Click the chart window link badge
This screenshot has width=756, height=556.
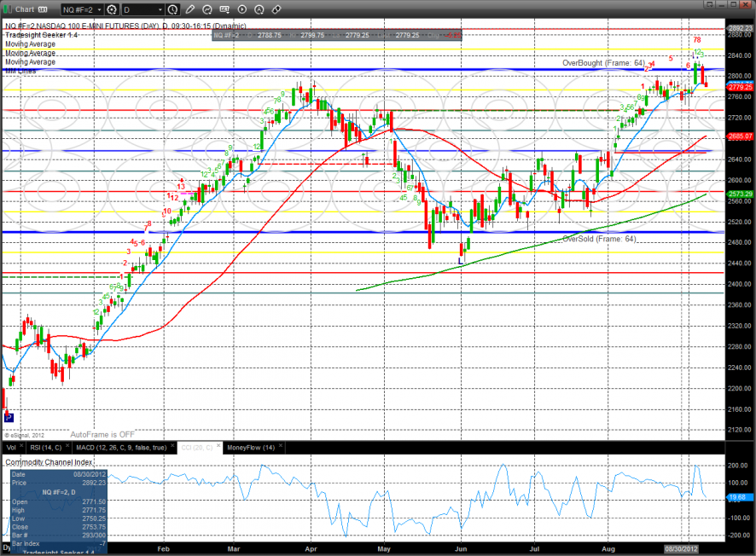[42, 9]
